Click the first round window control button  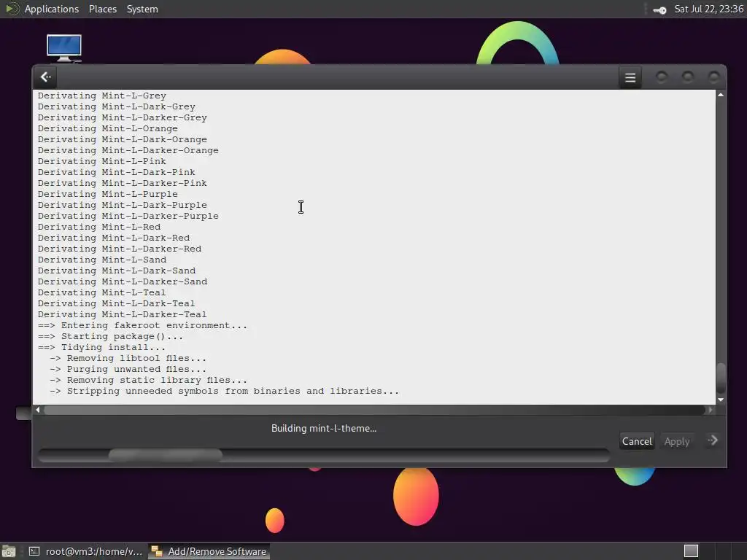661,77
